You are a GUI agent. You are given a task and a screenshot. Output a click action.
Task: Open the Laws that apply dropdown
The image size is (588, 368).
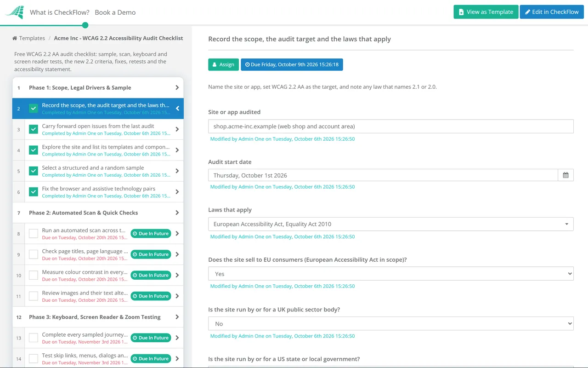391,224
